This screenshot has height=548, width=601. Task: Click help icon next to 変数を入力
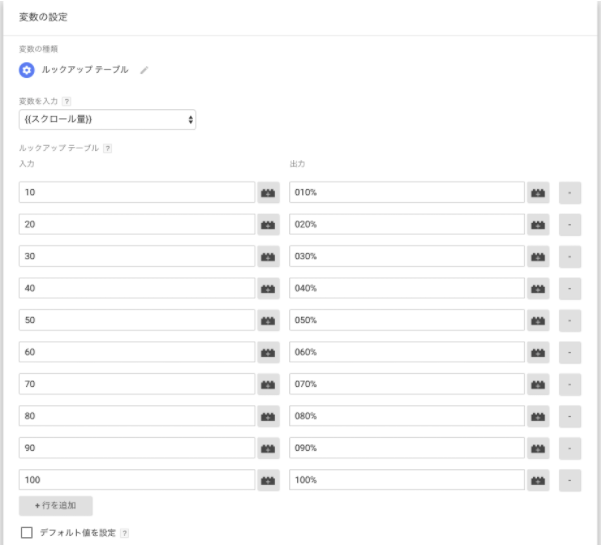pyautogui.click(x=67, y=101)
